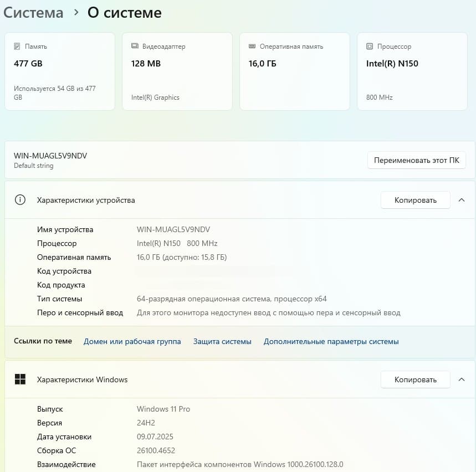The image size is (476, 472).
Task: Click the Тип системы label
Action: click(59, 299)
